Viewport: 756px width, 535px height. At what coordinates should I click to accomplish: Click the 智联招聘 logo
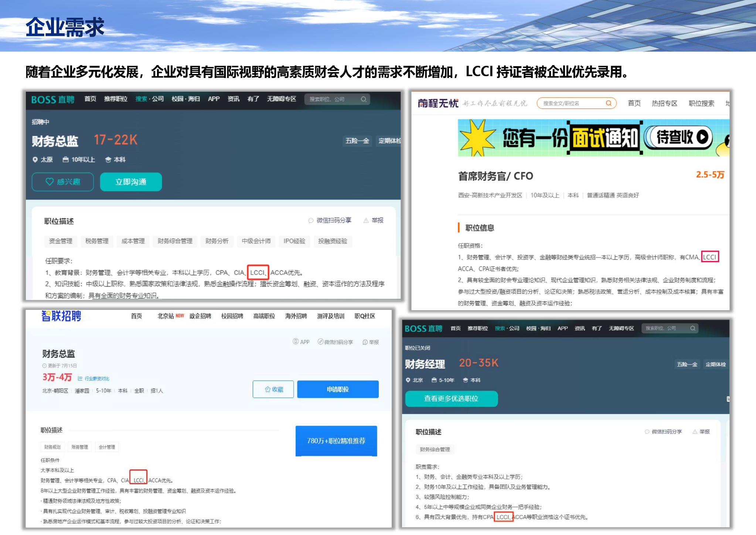point(61,316)
